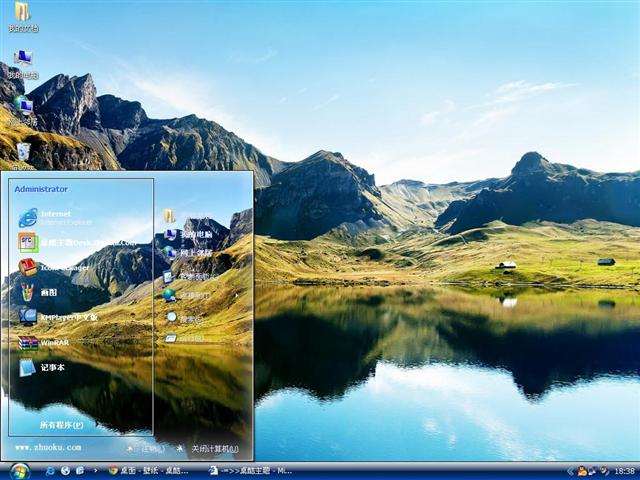The image size is (640, 480).
Task: Switch to Chrome 桌面-壁纸 taskbar window
Action: [149, 471]
